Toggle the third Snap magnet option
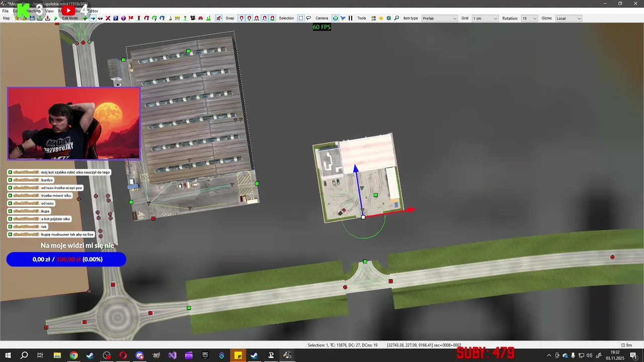The height and width of the screenshot is (362, 644). tap(257, 18)
